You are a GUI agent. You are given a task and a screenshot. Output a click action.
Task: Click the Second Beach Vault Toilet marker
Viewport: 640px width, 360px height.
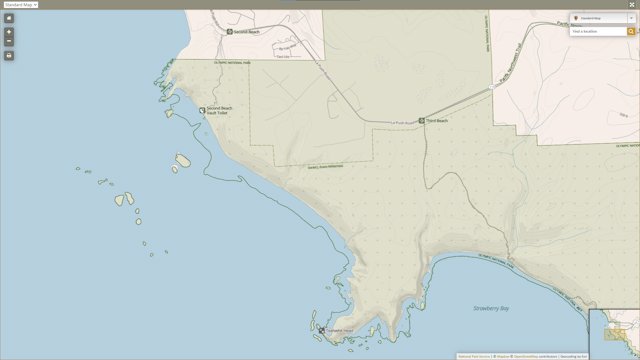(202, 110)
